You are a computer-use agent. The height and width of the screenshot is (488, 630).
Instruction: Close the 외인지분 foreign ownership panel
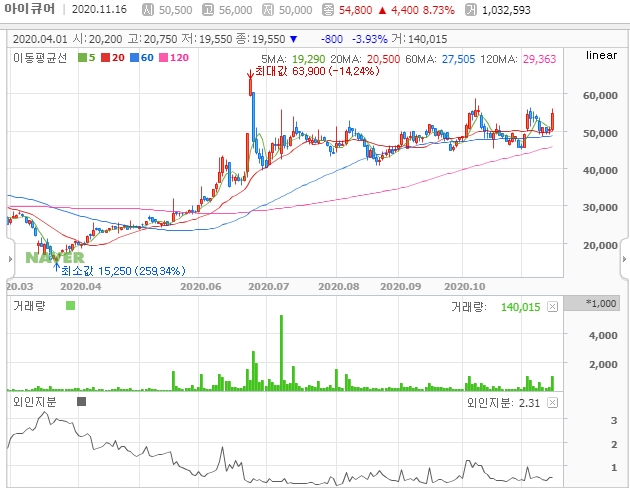(x=553, y=402)
